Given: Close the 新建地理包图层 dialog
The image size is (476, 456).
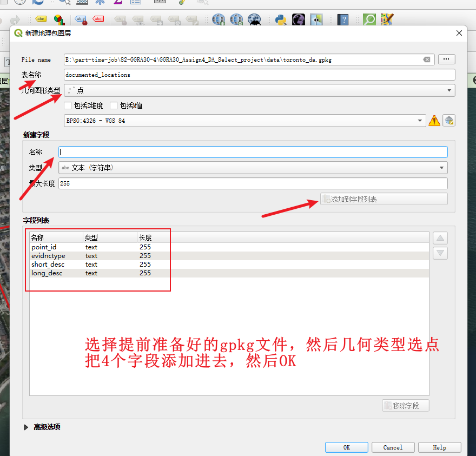Looking at the screenshot, I should coord(459,33).
